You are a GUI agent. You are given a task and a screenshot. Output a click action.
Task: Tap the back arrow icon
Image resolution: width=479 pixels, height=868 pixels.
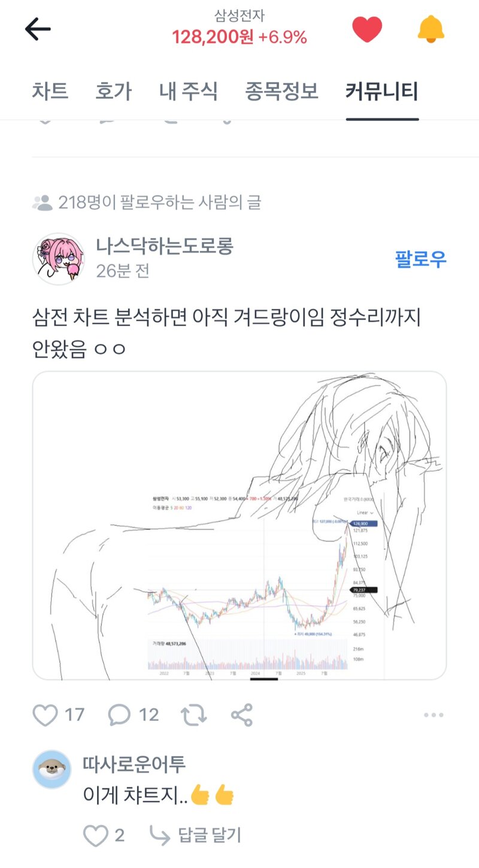[38, 29]
